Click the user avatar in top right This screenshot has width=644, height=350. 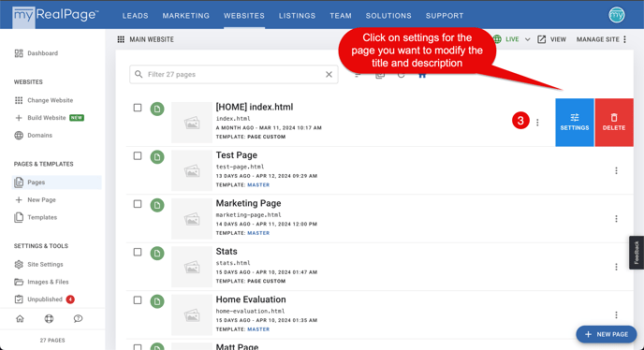pos(617,15)
